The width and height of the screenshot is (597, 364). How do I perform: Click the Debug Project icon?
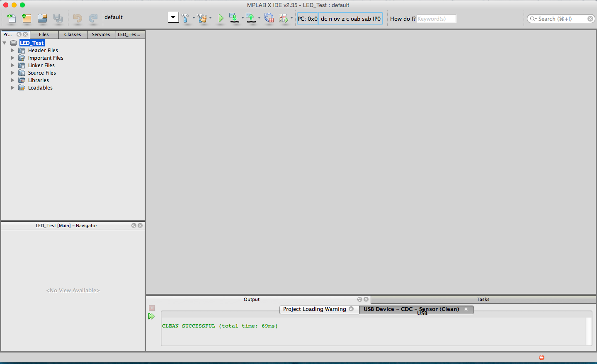pos(284,18)
